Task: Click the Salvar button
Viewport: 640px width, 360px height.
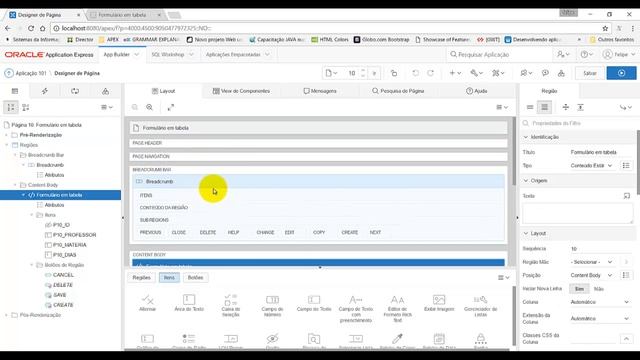Action: click(589, 73)
